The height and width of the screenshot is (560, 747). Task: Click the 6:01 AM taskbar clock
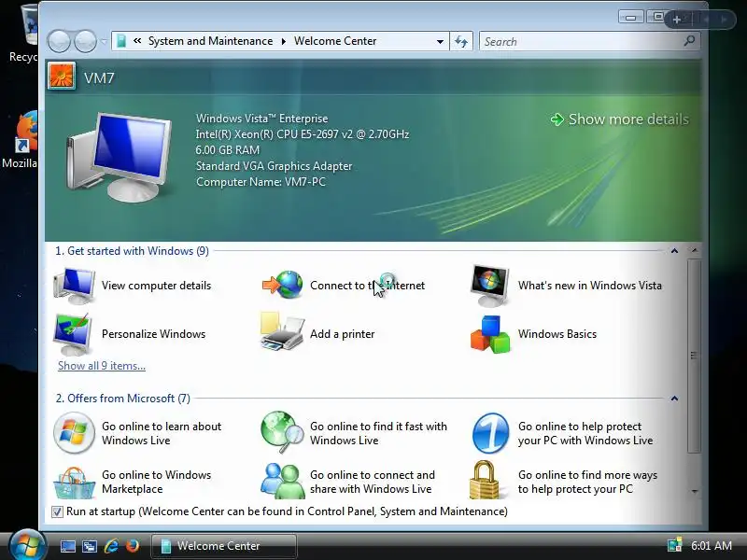[x=712, y=546]
